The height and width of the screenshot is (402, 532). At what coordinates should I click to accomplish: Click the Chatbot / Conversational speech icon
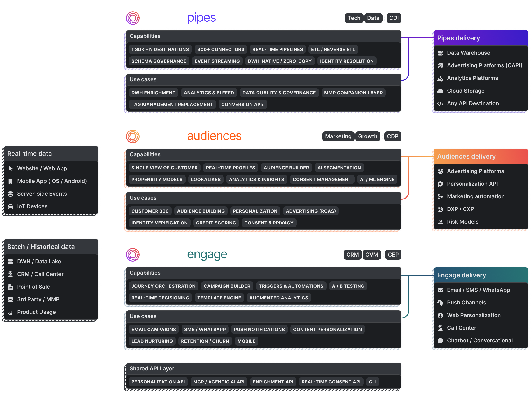pos(441,340)
